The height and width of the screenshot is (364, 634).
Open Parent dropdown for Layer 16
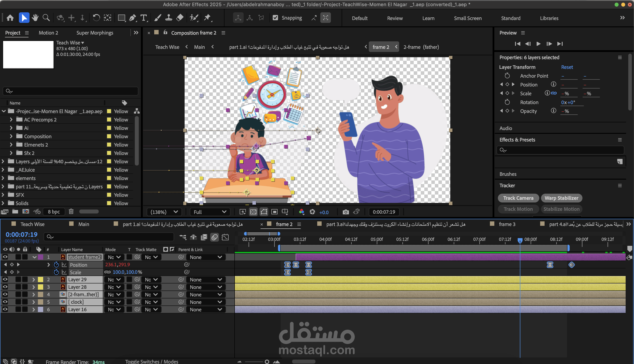(x=205, y=309)
